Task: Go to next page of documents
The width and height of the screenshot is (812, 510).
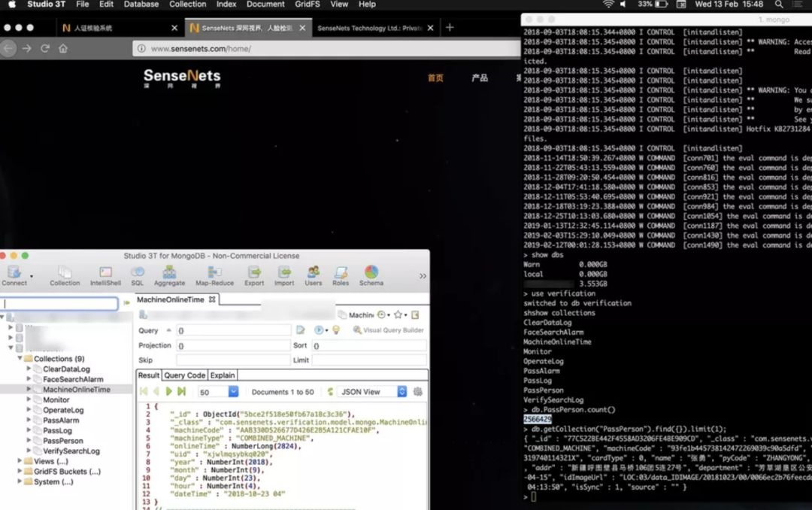Action: (169, 392)
